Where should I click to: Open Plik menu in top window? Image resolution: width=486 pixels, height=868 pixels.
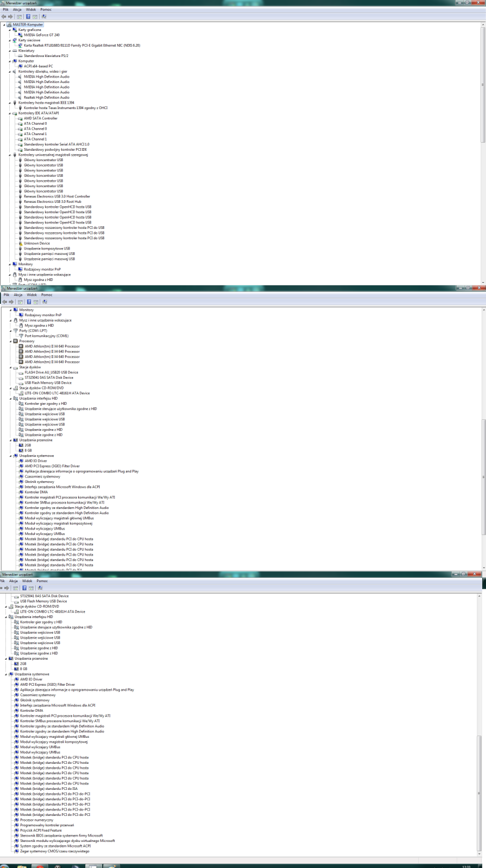tap(5, 9)
